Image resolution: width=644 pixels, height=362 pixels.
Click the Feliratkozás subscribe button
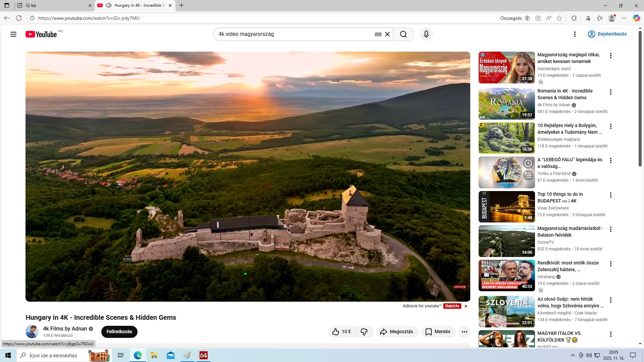[119, 332]
